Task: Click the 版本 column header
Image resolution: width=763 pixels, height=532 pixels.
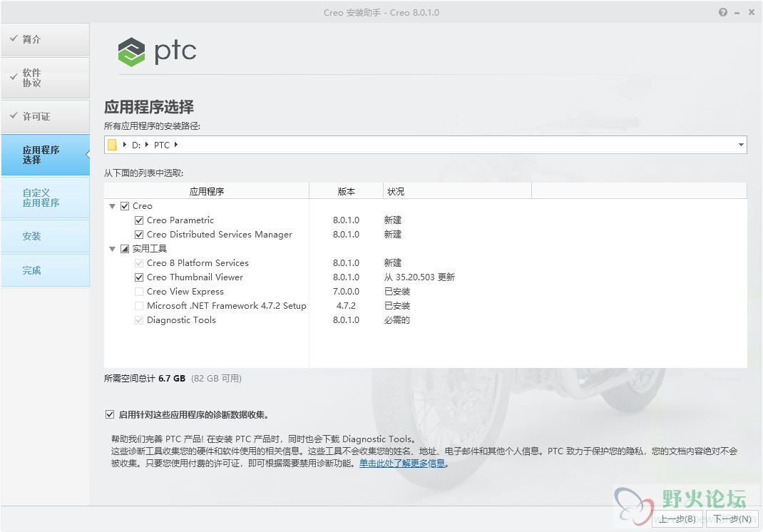Action: click(346, 191)
